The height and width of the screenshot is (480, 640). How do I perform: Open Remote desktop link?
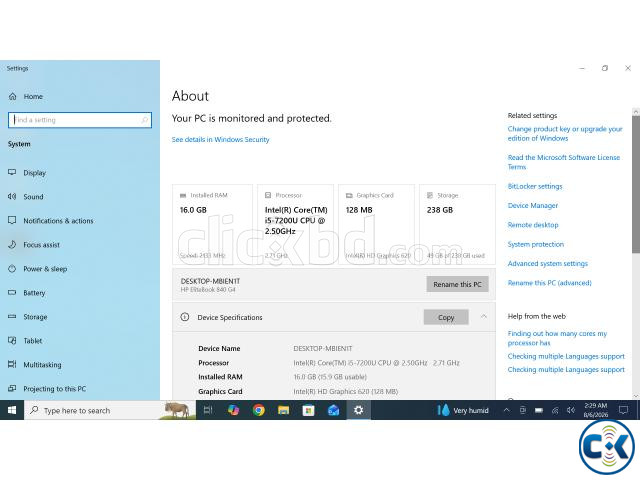coord(533,225)
